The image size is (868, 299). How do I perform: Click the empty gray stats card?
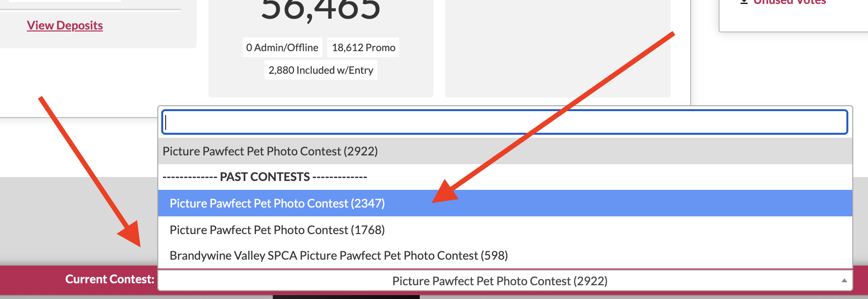click(x=557, y=48)
